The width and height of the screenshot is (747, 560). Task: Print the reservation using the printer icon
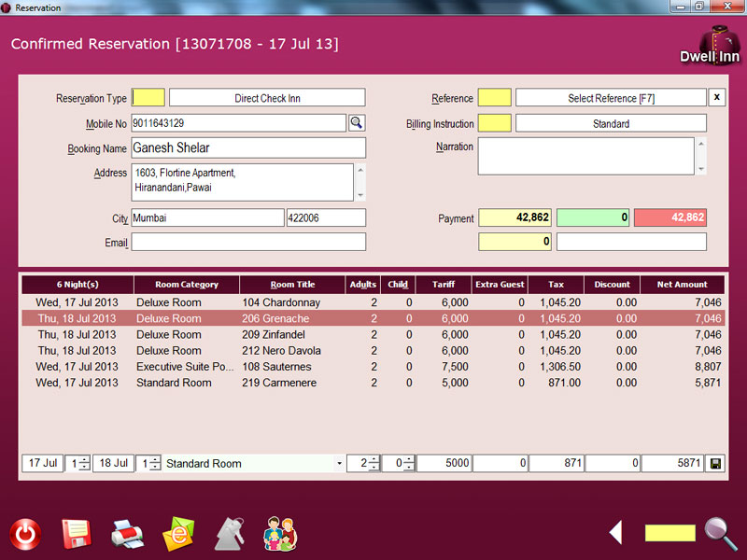(x=127, y=534)
